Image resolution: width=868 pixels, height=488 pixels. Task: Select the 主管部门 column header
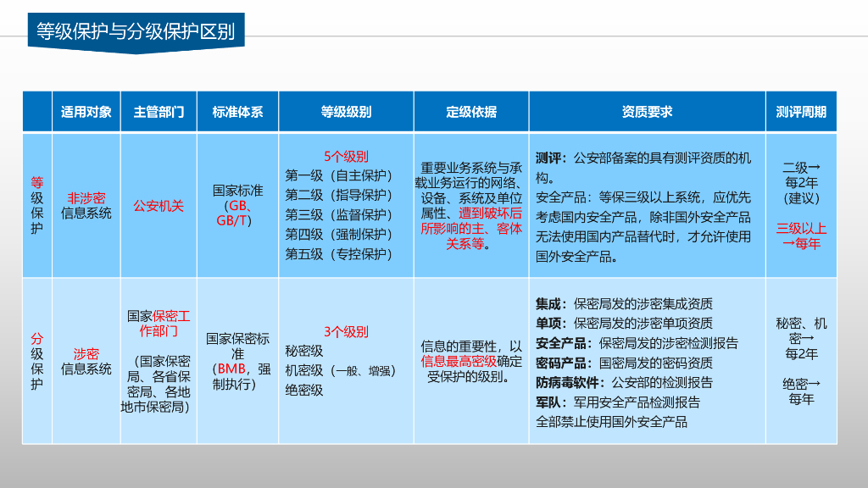[x=159, y=112]
